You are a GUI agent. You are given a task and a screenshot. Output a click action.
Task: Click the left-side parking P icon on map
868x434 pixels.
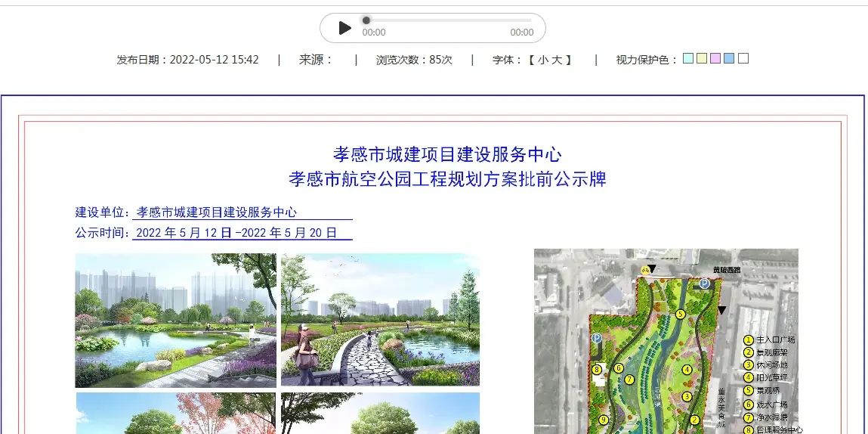(596, 338)
